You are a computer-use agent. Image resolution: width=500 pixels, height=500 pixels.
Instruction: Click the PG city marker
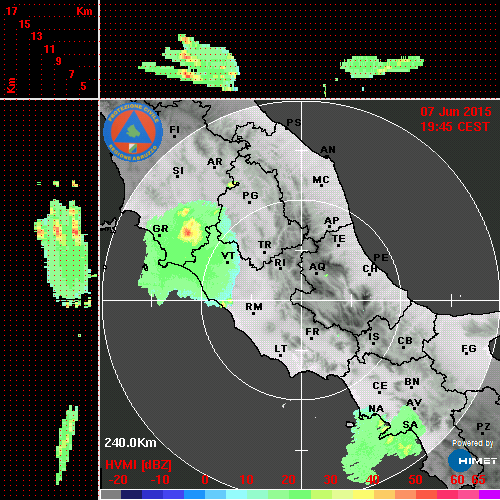[250, 196]
